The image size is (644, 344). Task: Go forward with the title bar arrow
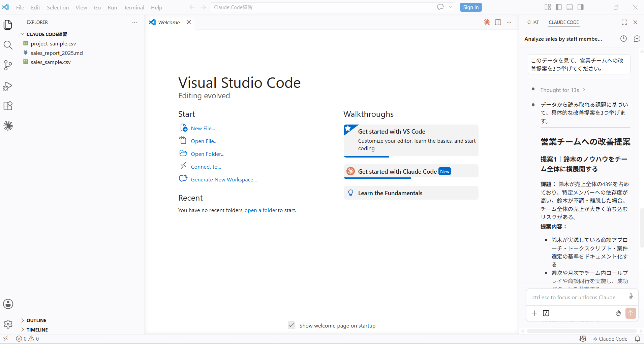[x=203, y=7]
